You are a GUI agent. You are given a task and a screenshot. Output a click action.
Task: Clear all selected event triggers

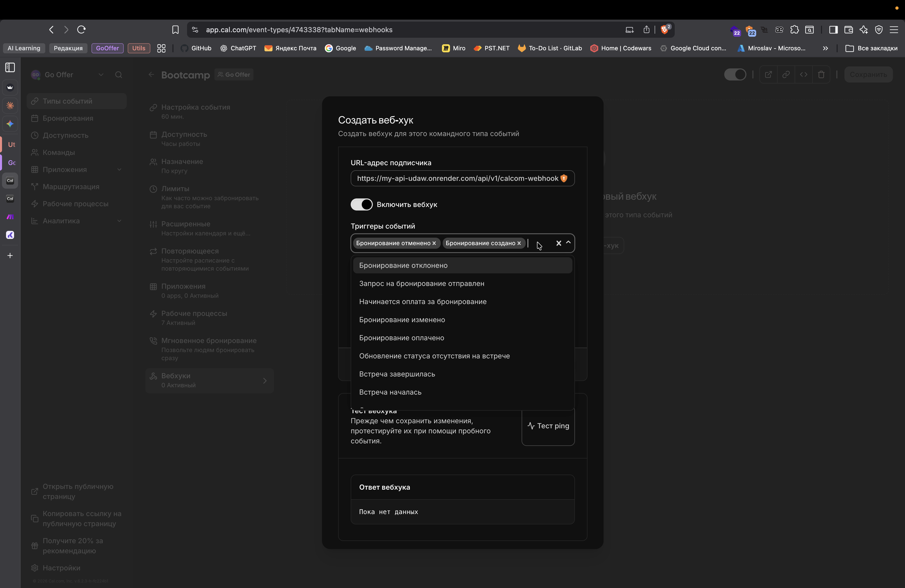[x=559, y=243]
